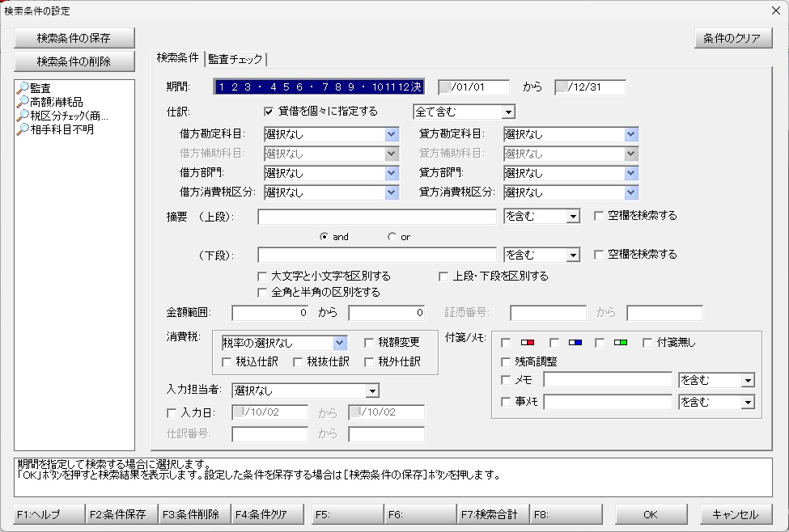Click the magnifier icon beside 税区分チェック
789x532 pixels.
[23, 116]
